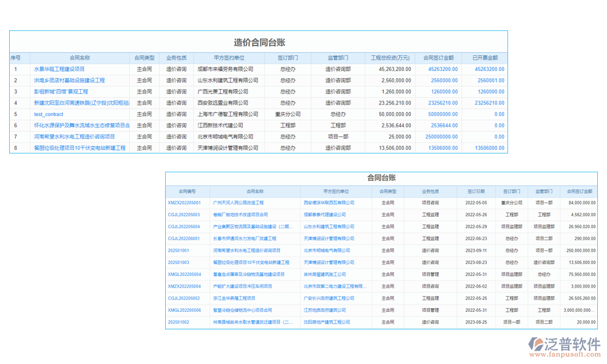Open the 水景华庭工程建设项目 contract link
The height and width of the screenshot is (364, 607).
coord(59,69)
